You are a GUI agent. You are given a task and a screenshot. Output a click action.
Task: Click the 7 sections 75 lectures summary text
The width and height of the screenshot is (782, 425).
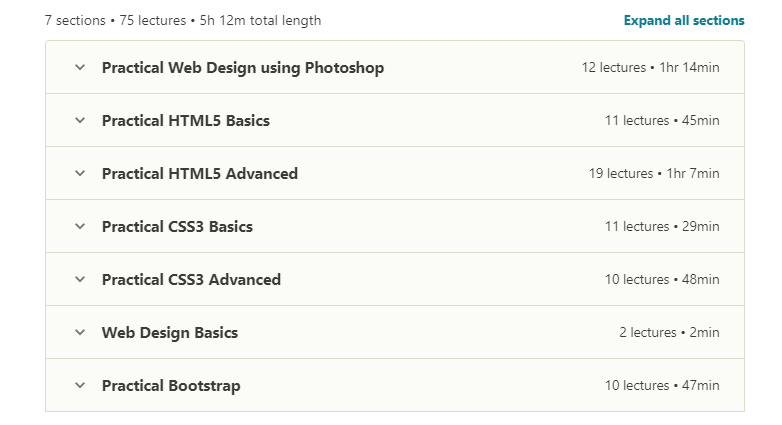pos(183,20)
